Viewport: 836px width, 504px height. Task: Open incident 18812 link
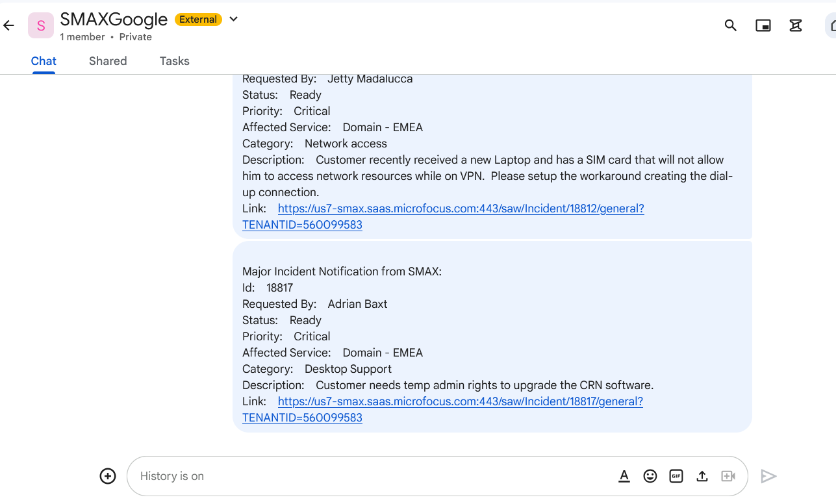(443, 216)
